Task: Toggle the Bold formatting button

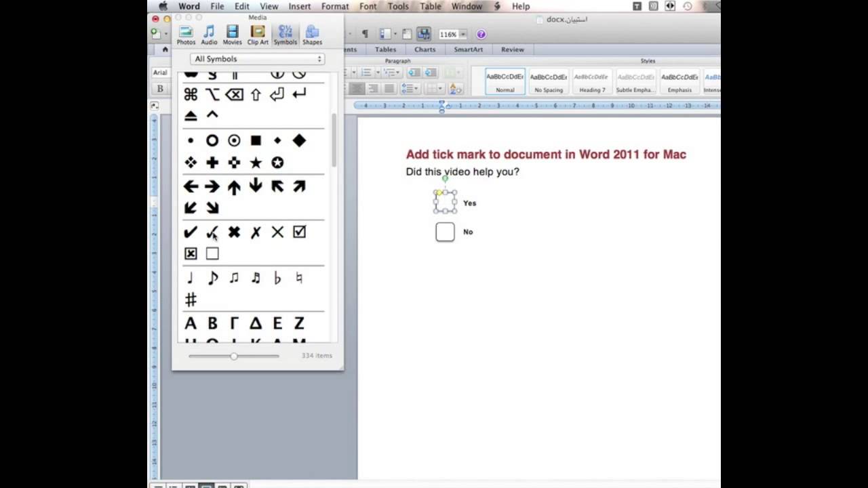Action: 160,88
